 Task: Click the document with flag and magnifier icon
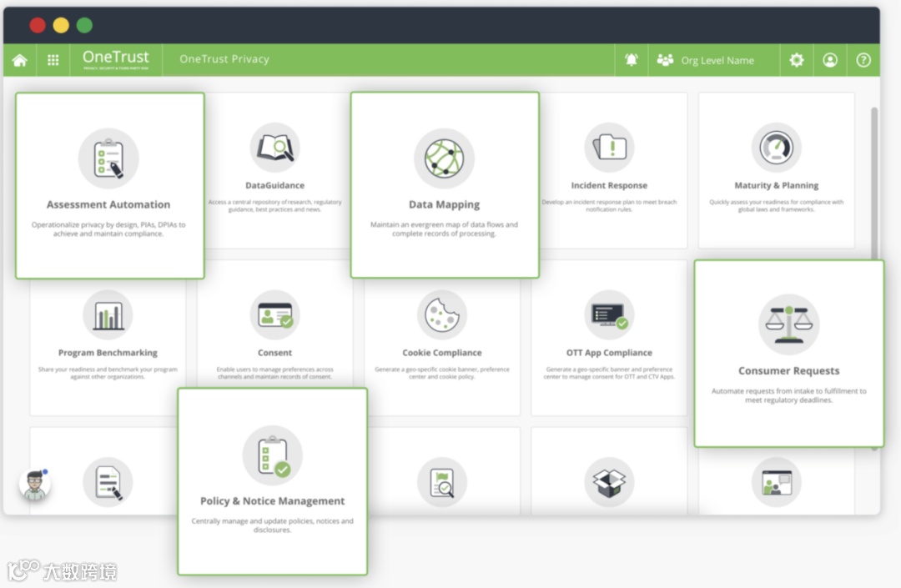pyautogui.click(x=442, y=482)
